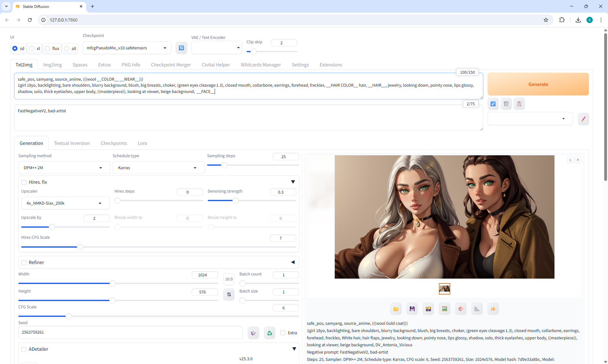The width and height of the screenshot is (608, 364).
Task: Click the CFG Scale slider handle
Action: point(69,316)
